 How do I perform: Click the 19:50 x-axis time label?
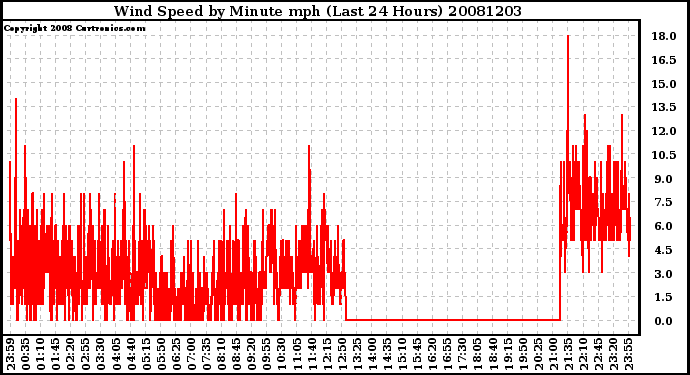(x=522, y=354)
